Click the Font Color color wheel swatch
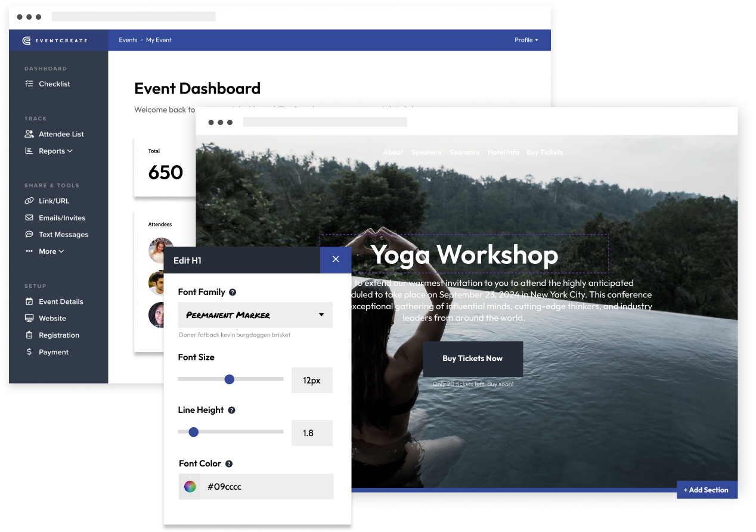756x532 pixels. click(190, 486)
